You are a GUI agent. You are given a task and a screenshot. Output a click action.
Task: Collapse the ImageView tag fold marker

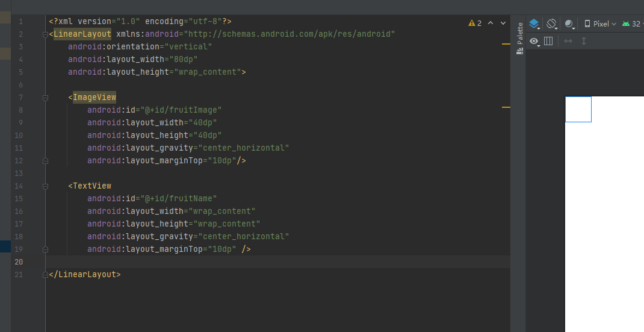pos(46,98)
